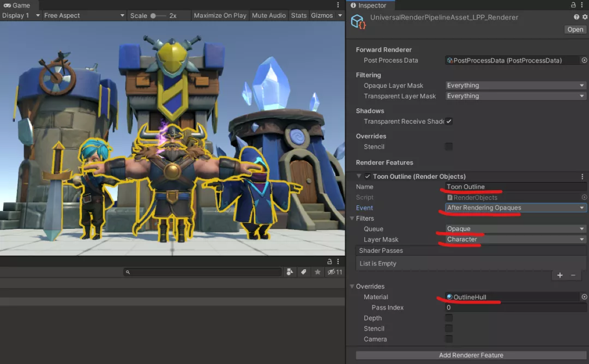Collapse the Toon Outline renderer feature
This screenshot has width=589, height=364.
[359, 176]
